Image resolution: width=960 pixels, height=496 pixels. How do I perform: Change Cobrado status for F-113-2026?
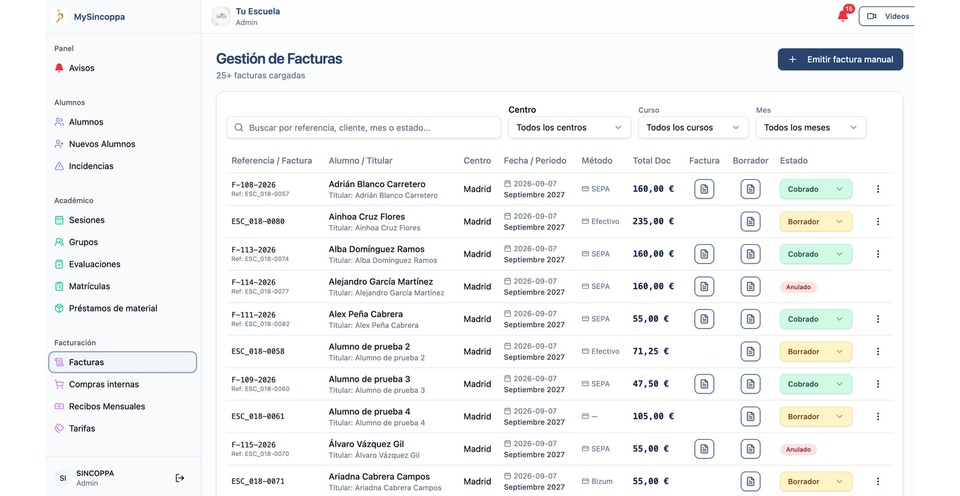tap(816, 254)
